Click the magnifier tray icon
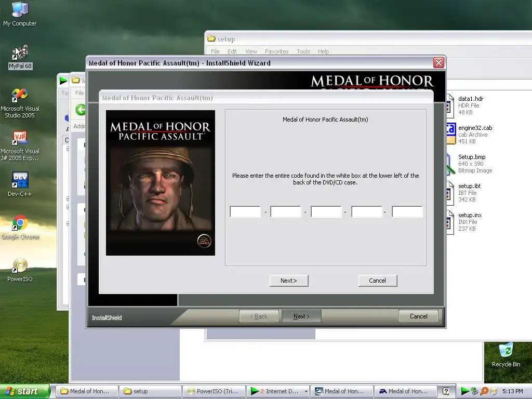 point(484,391)
